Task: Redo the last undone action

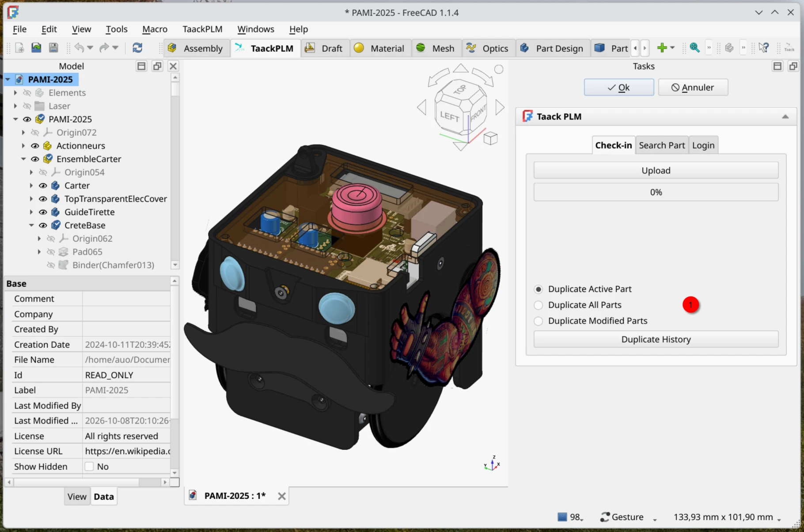Action: 104,48
